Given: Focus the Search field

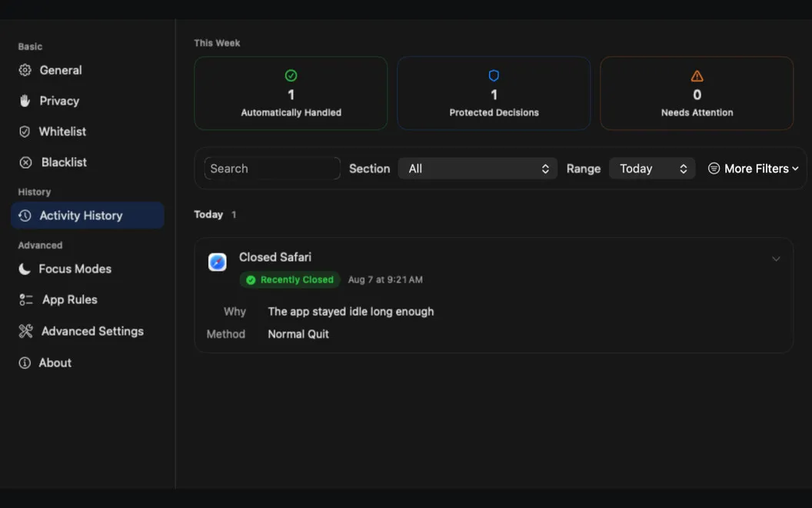Looking at the screenshot, I should click(272, 169).
